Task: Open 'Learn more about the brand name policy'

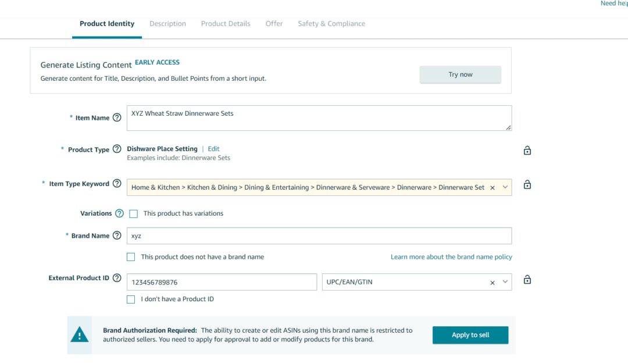Action: (451, 256)
